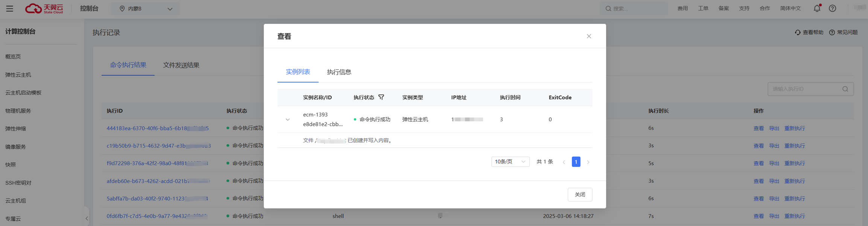Open SSH密钥对 in sidebar

[x=18, y=183]
